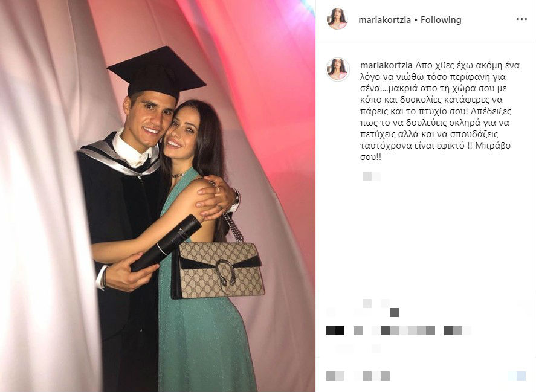Click the Following button in header
Viewport: 536px width, 392px height.
pyautogui.click(x=441, y=20)
